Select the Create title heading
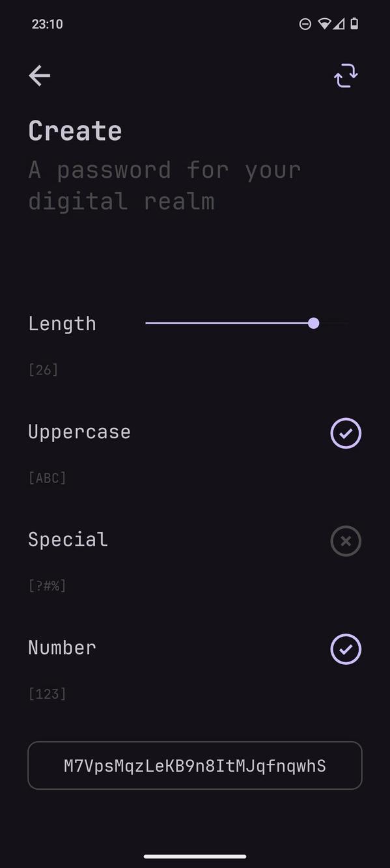390x868 pixels. tap(75, 130)
